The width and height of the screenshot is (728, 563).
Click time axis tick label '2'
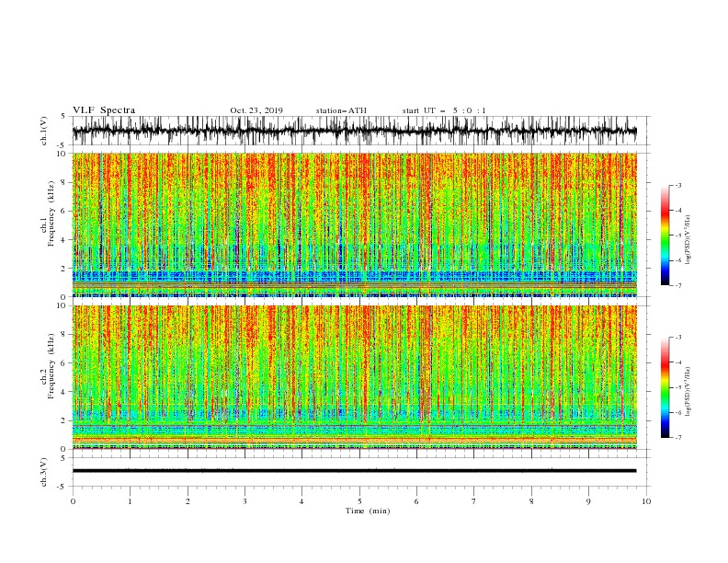click(x=188, y=501)
